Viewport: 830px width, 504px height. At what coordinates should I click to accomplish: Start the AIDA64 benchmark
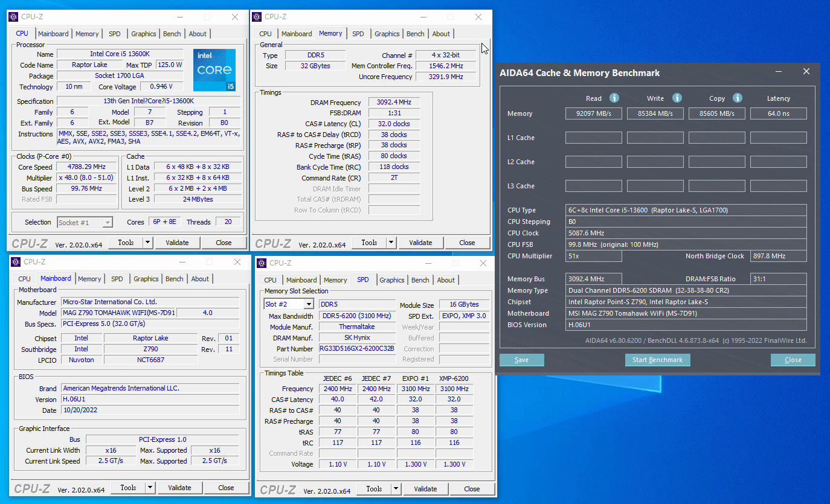657,360
